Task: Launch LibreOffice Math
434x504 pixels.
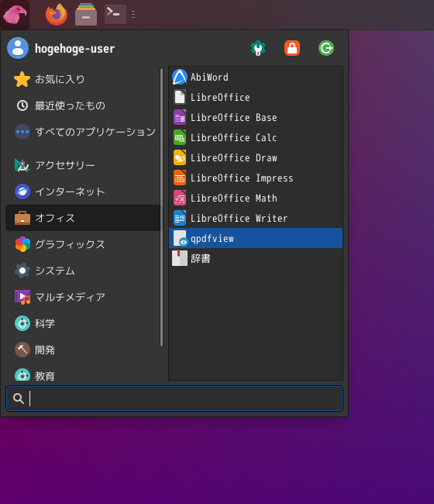Action: [x=256, y=198]
